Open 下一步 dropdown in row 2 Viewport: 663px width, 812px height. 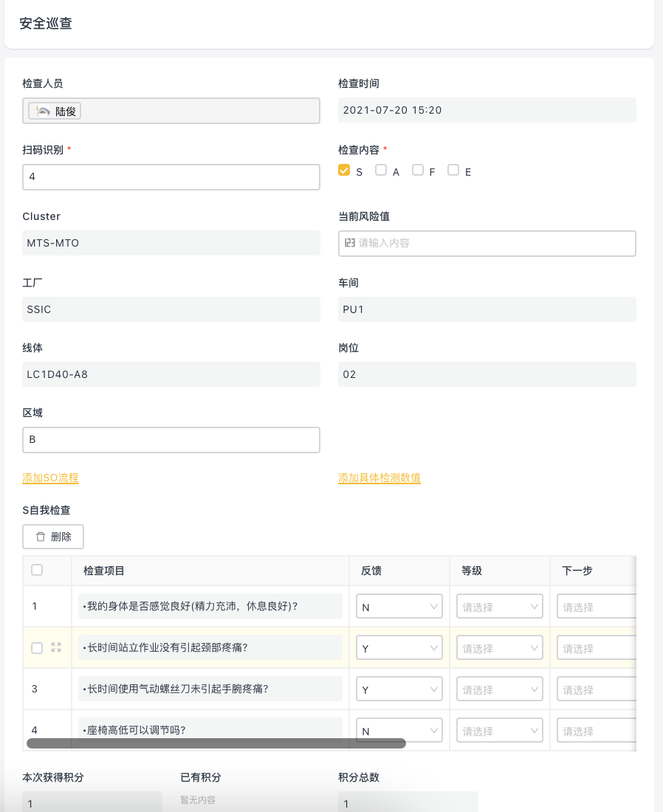[597, 648]
